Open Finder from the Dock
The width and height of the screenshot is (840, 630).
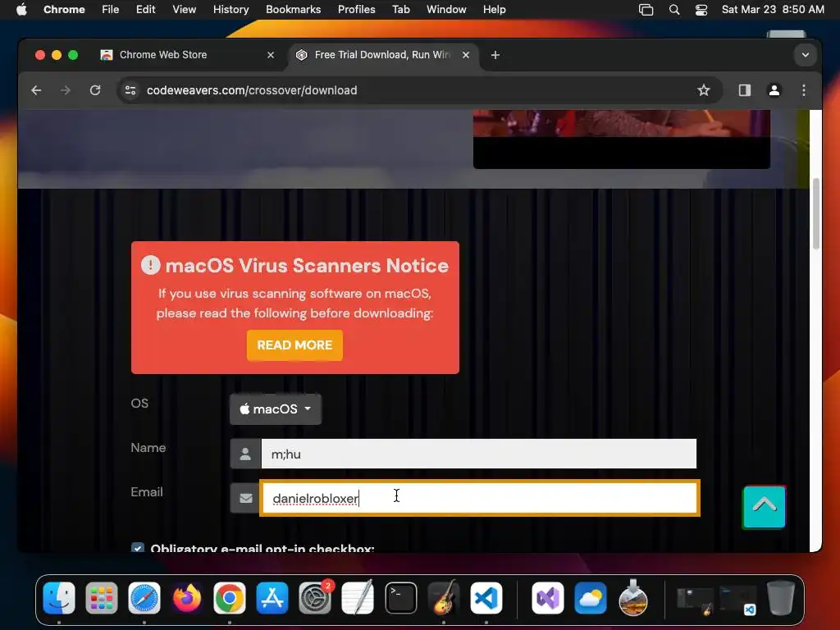[x=59, y=597]
